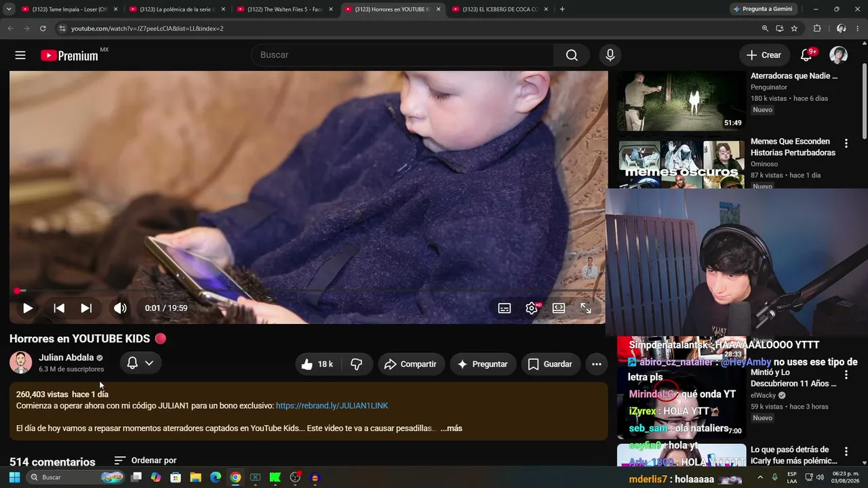Open the account avatar menu
868x488 pixels.
[x=838, y=55]
